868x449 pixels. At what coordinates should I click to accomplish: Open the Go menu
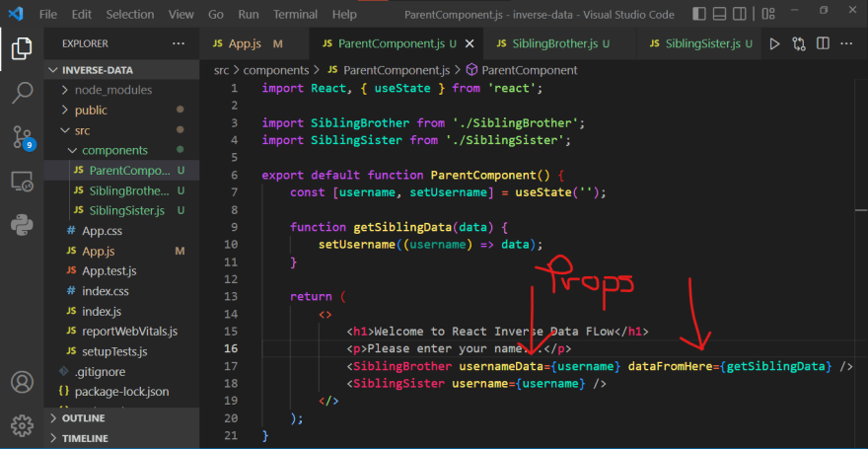(x=216, y=15)
